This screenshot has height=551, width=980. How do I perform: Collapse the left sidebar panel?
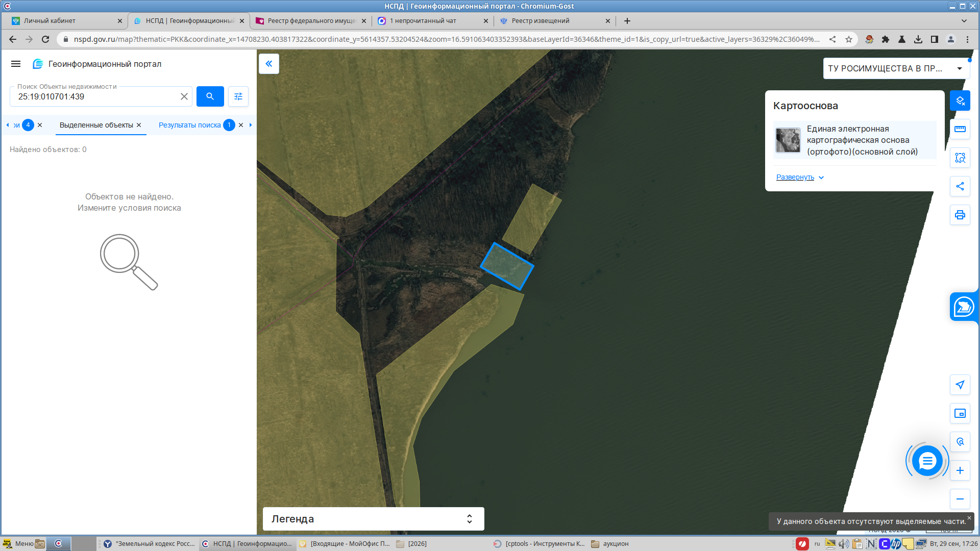269,64
